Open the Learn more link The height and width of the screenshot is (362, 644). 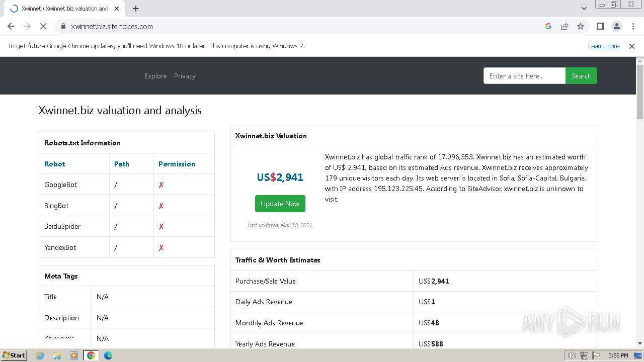click(x=604, y=46)
